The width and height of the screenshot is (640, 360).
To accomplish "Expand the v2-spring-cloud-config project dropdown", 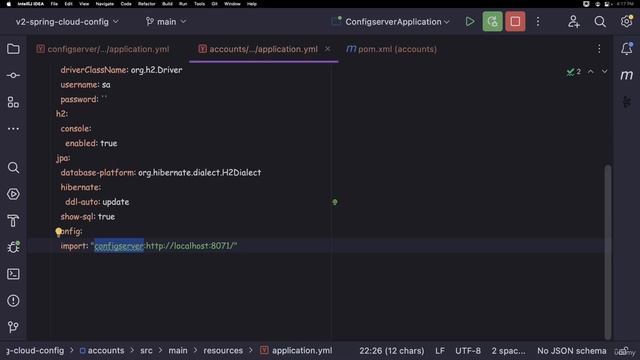I will pos(67,22).
